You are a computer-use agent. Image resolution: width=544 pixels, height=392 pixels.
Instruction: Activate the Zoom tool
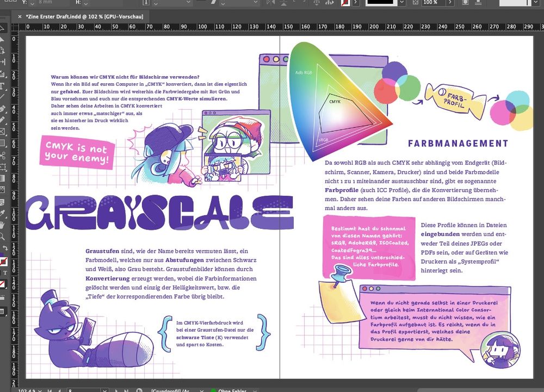pos(4,235)
